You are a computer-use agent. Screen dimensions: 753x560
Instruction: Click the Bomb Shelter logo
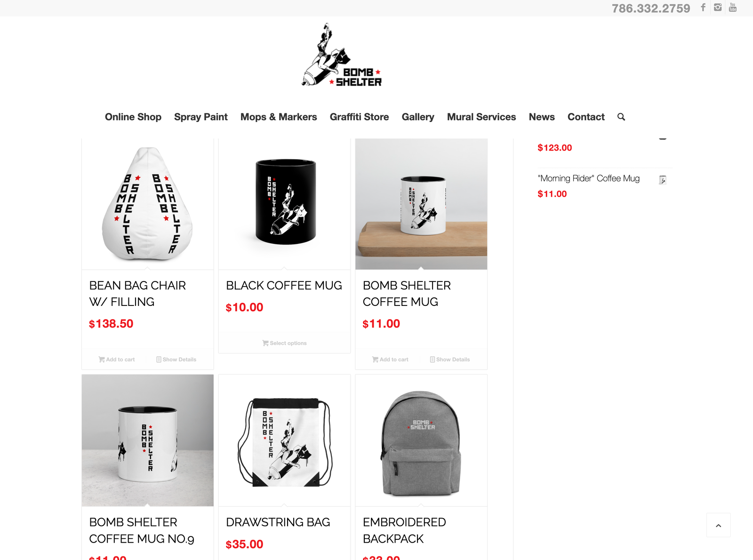[x=342, y=55]
